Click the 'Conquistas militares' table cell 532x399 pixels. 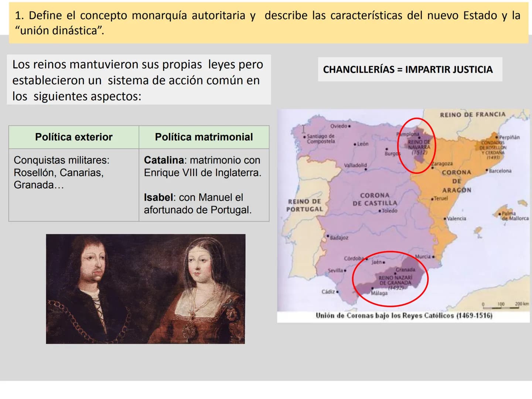(74, 185)
